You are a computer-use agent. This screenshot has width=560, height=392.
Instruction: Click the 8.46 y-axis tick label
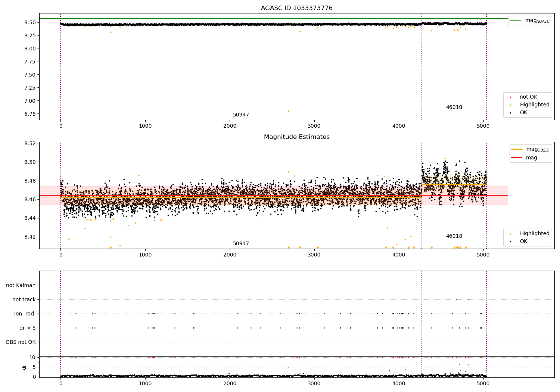coord(30,199)
